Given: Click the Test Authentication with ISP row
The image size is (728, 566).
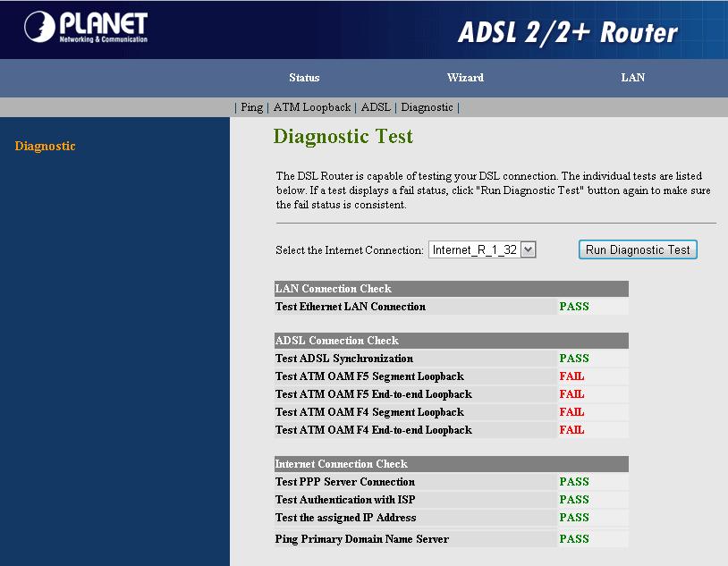Looking at the screenshot, I should click(x=345, y=500).
